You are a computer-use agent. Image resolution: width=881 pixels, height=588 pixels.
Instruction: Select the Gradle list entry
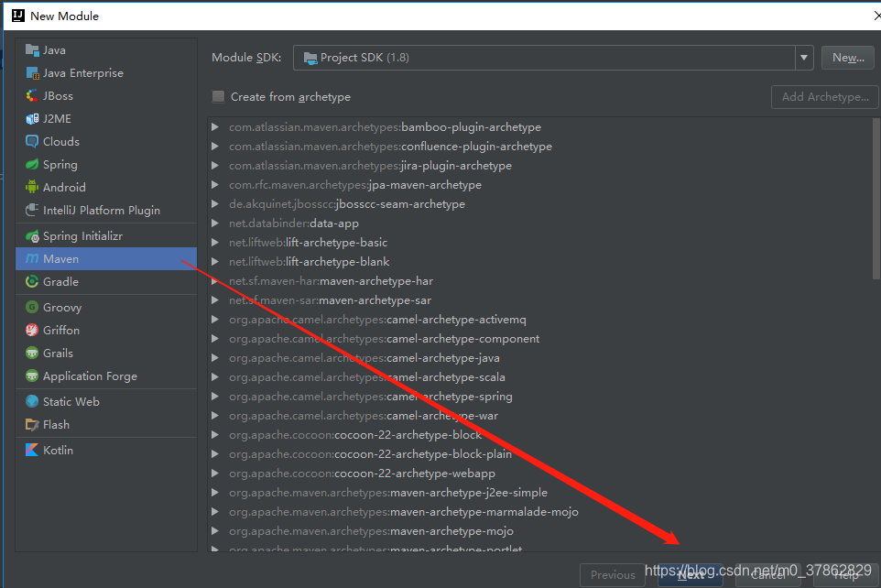pyautogui.click(x=106, y=281)
